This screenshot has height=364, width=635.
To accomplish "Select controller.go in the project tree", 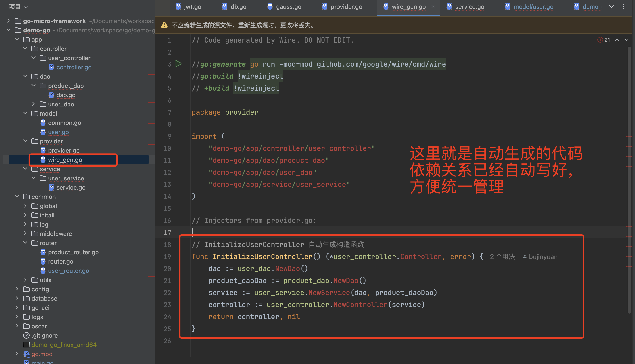I will click(x=74, y=67).
